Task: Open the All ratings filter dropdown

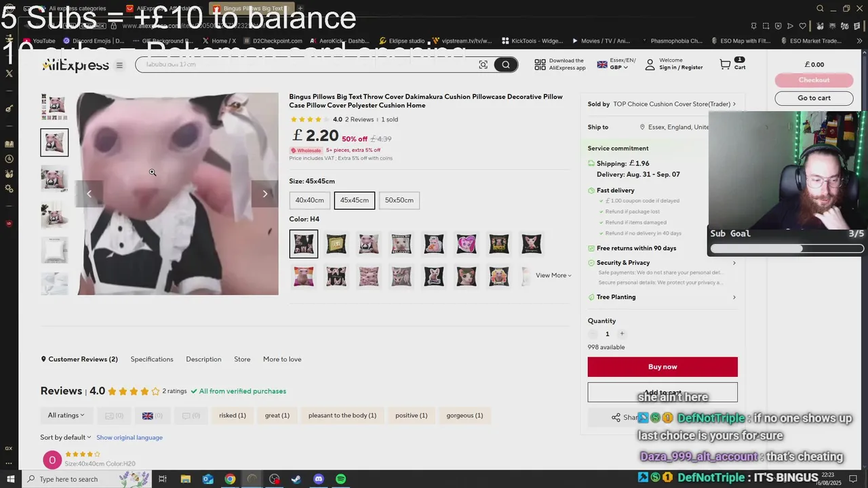Action: tap(66, 415)
